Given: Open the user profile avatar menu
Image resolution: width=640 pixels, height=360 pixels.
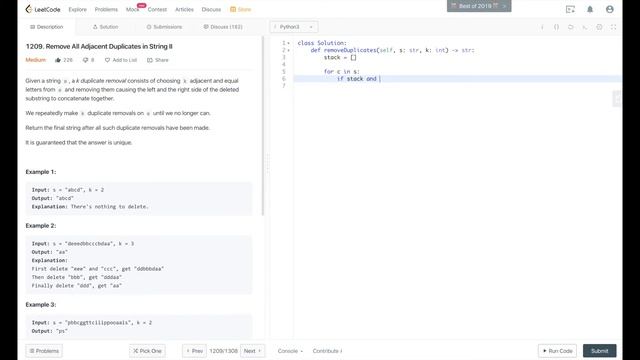Looking at the screenshot, I should click(609, 9).
